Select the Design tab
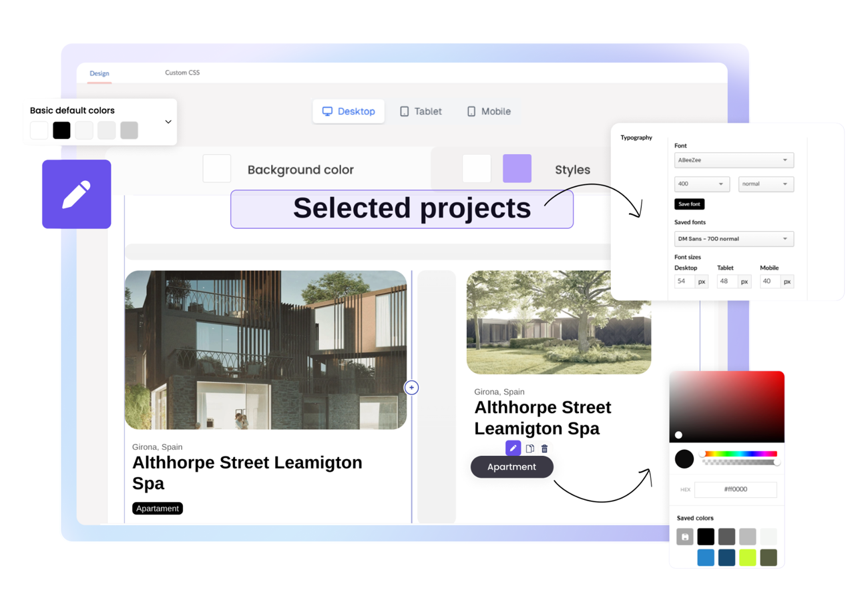 (x=99, y=73)
